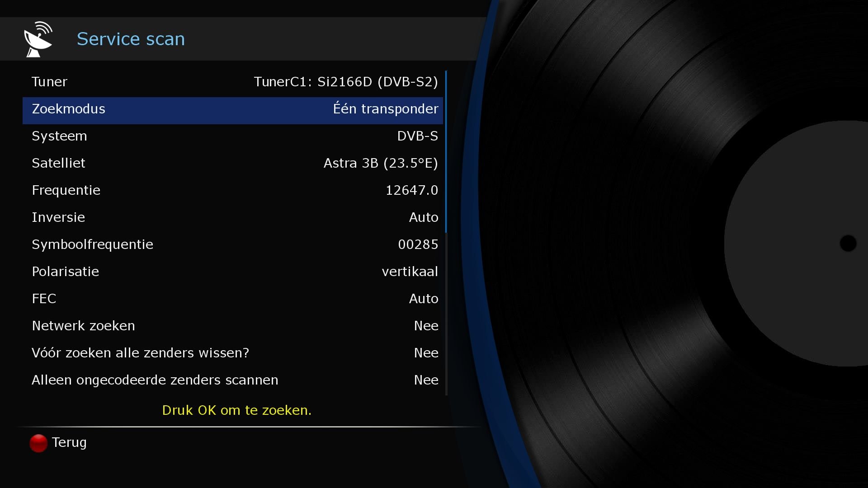Select the FEC Auto row
This screenshot has width=868, height=488.
coord(233,299)
